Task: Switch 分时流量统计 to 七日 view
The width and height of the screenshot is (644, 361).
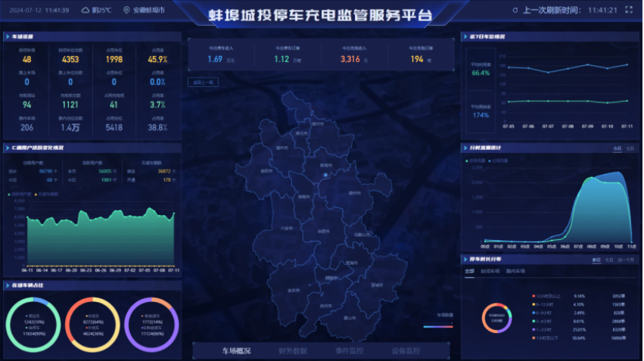Action: tap(630, 148)
